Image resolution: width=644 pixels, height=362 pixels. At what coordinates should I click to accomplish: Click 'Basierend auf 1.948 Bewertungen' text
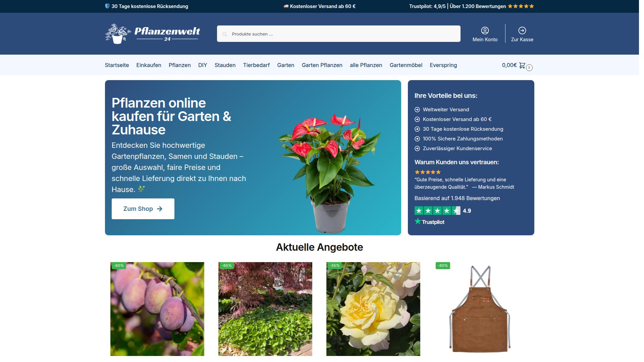457,198
